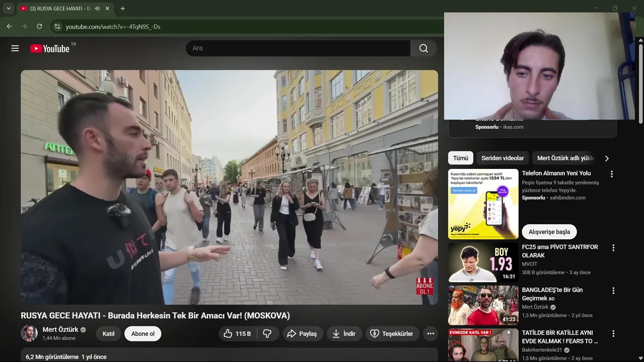
Task: Open the Bakirkertenkele31 channel name
Action: 543,350
